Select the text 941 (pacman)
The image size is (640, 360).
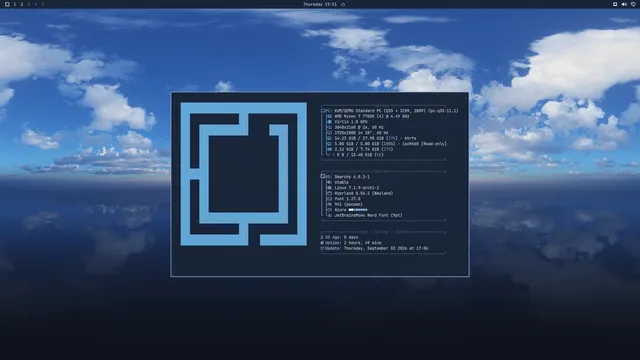(349, 204)
